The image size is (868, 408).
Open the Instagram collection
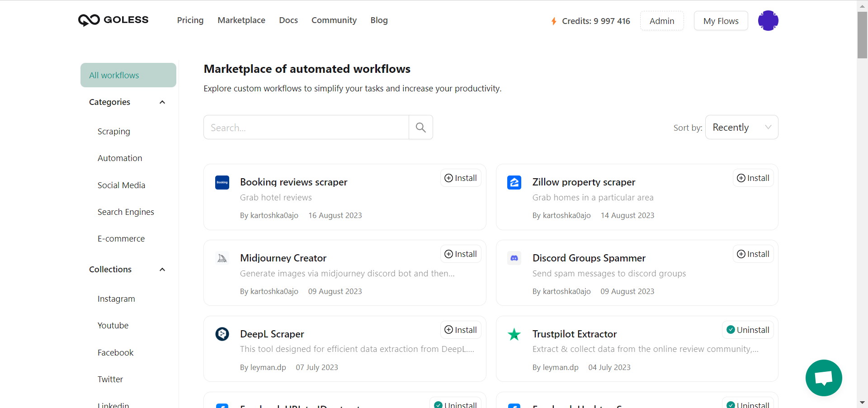[x=116, y=299]
